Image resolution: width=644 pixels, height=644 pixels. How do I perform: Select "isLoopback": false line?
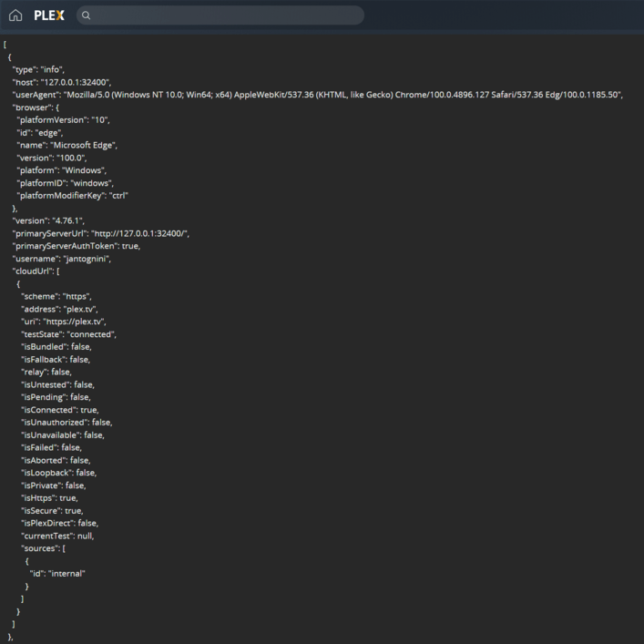tap(58, 473)
